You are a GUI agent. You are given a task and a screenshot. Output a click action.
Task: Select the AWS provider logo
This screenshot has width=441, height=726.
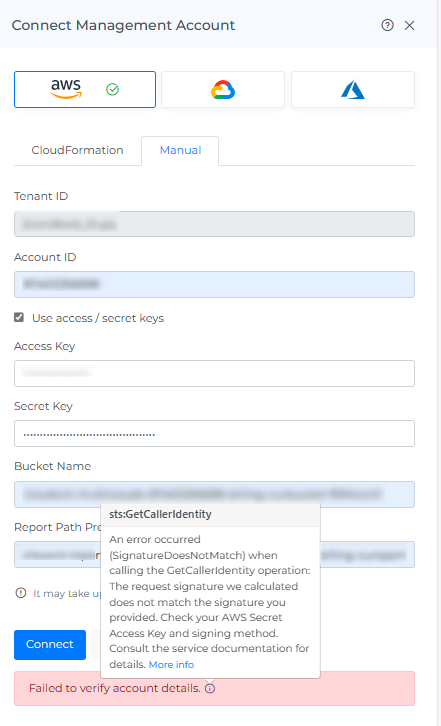(x=66, y=89)
